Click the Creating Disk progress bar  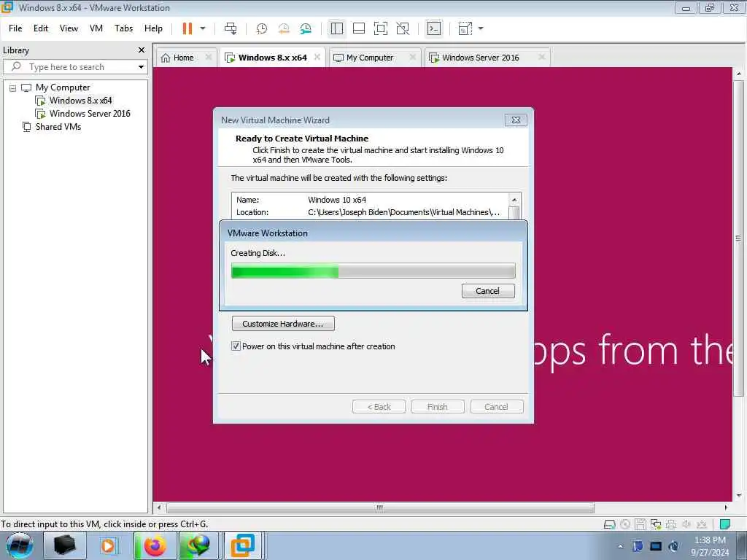tap(373, 271)
